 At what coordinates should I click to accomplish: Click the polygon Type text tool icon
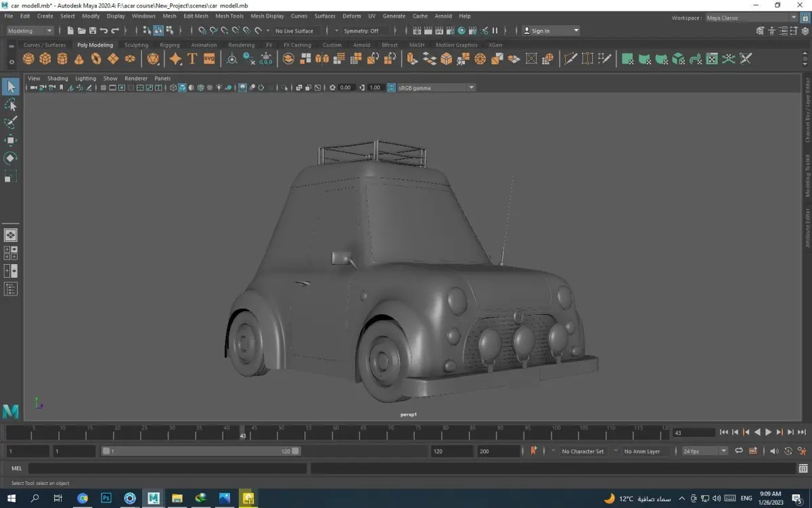coord(192,59)
